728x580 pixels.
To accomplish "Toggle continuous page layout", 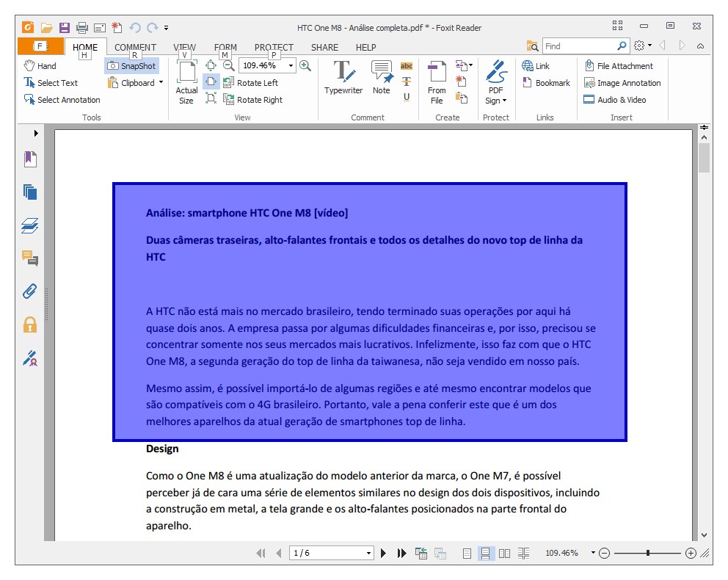I will [486, 553].
